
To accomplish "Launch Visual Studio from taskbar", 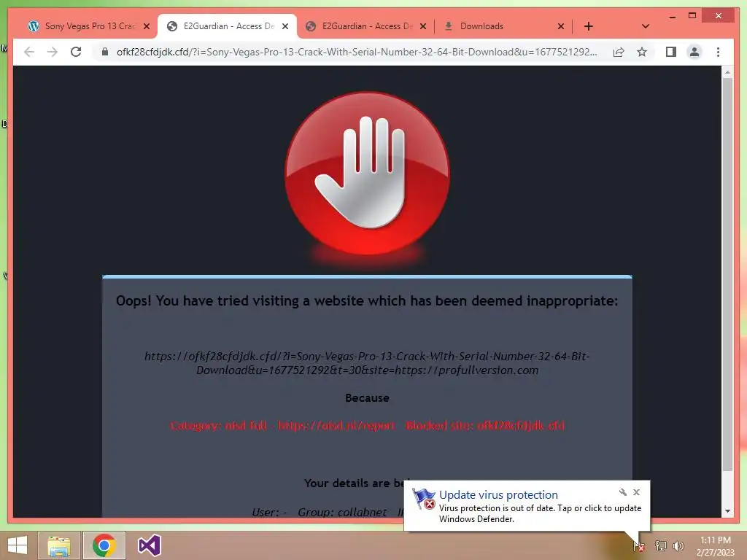I will click(149, 545).
